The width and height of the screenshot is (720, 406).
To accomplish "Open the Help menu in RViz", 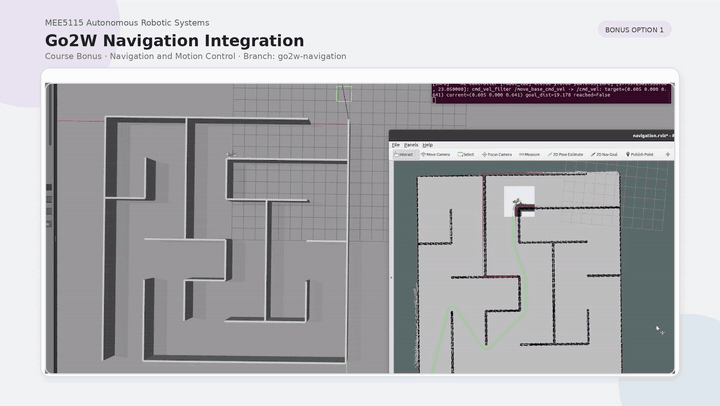I will pyautogui.click(x=428, y=145).
